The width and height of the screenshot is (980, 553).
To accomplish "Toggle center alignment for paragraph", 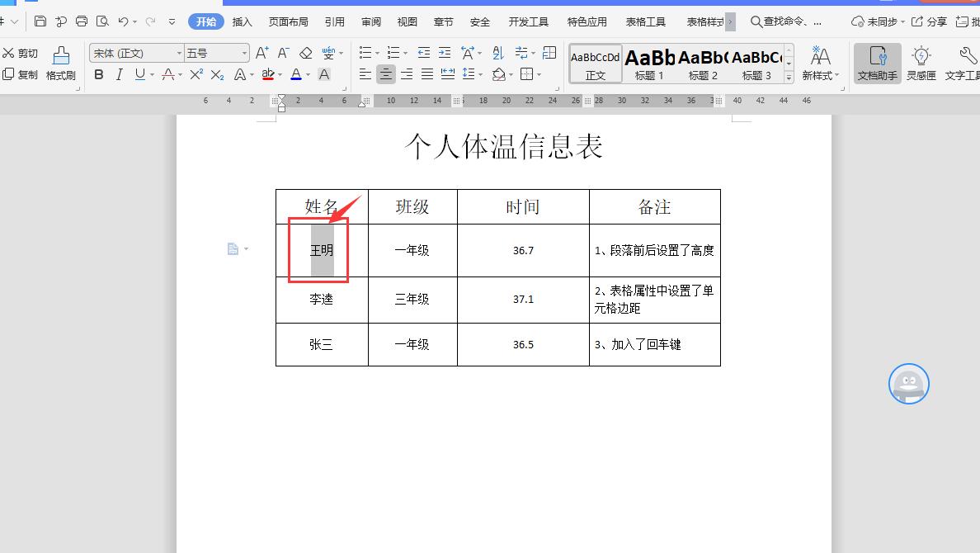I will [385, 74].
